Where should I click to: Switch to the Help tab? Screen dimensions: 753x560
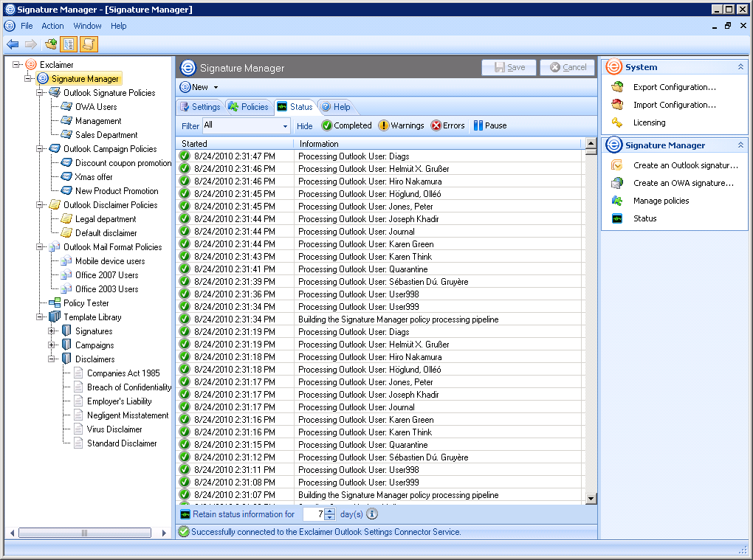click(x=336, y=106)
